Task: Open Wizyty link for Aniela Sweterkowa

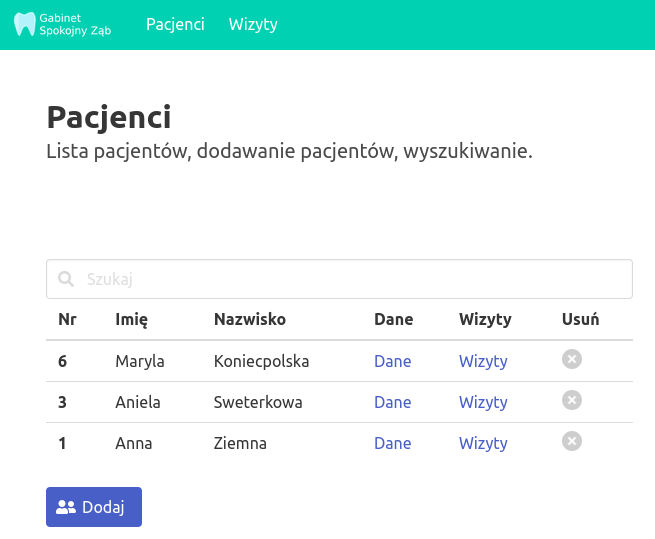Action: point(483,402)
